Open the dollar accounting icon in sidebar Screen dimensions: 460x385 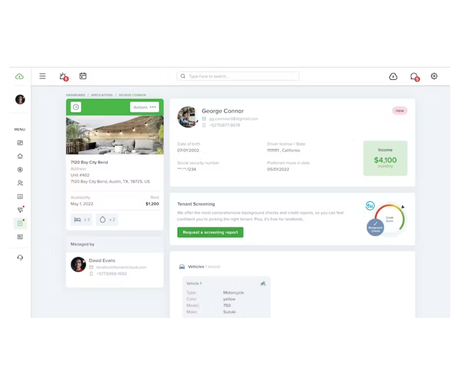[x=20, y=170]
